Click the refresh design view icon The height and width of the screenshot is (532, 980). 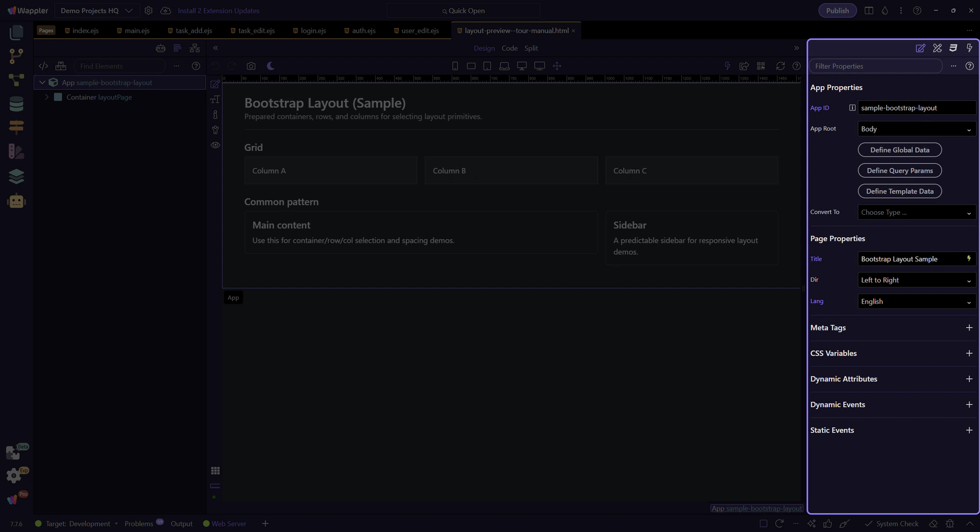click(x=780, y=66)
